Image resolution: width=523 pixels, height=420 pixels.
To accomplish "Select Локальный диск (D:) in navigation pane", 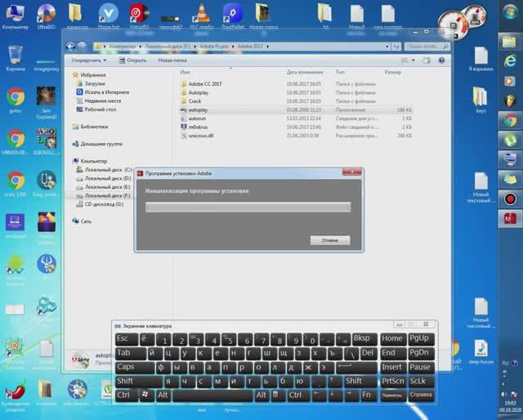I will [x=104, y=178].
